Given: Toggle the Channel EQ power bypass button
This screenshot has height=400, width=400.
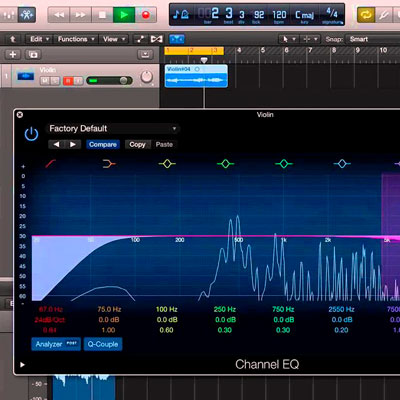Looking at the screenshot, I should coord(31,134).
